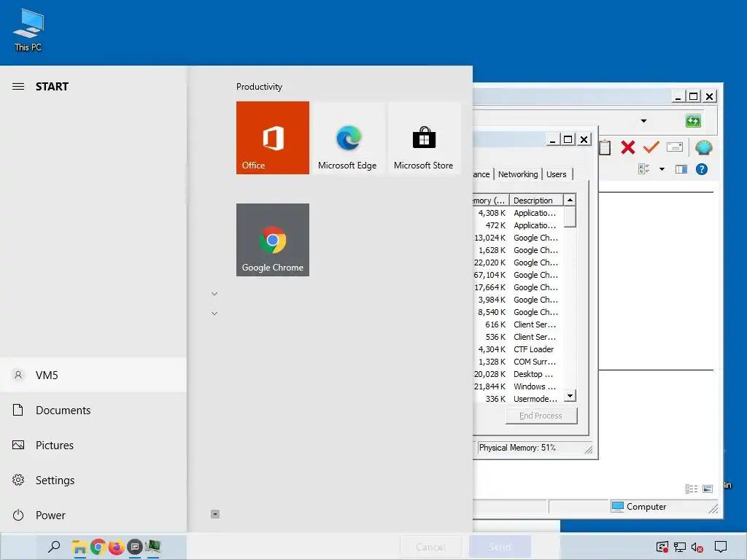This screenshot has height=560, width=747.
Task: Open Pictures from the Start menu
Action: pos(93,446)
